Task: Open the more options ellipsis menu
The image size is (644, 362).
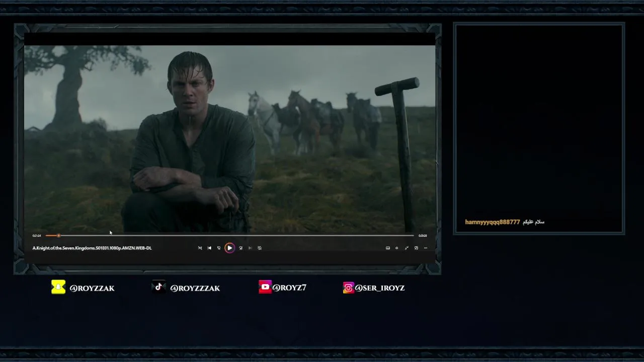Action: 426,248
